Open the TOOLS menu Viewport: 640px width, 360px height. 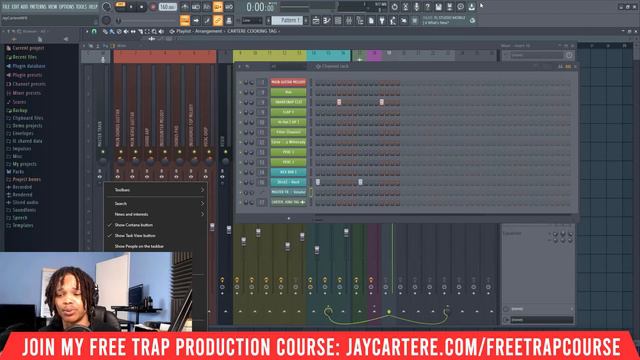pos(82,7)
